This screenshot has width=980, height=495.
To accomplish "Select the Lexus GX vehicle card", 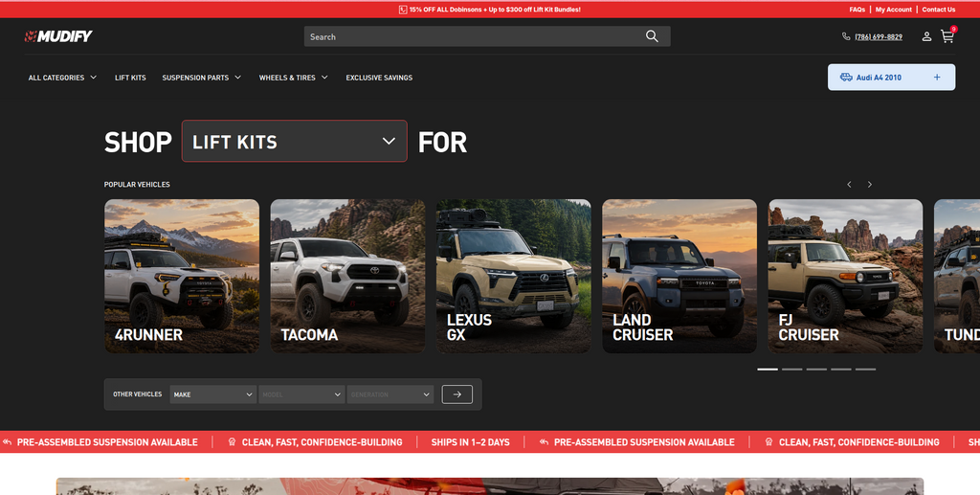I will click(514, 277).
